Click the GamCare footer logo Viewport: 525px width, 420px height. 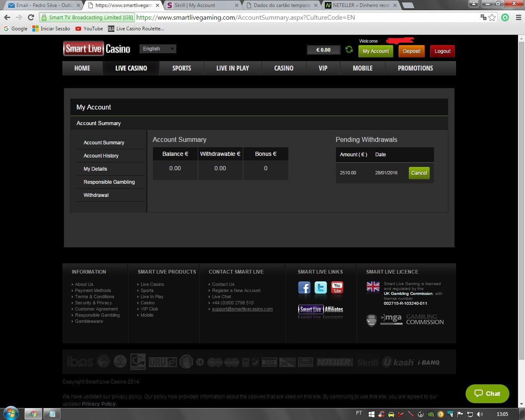point(138,362)
